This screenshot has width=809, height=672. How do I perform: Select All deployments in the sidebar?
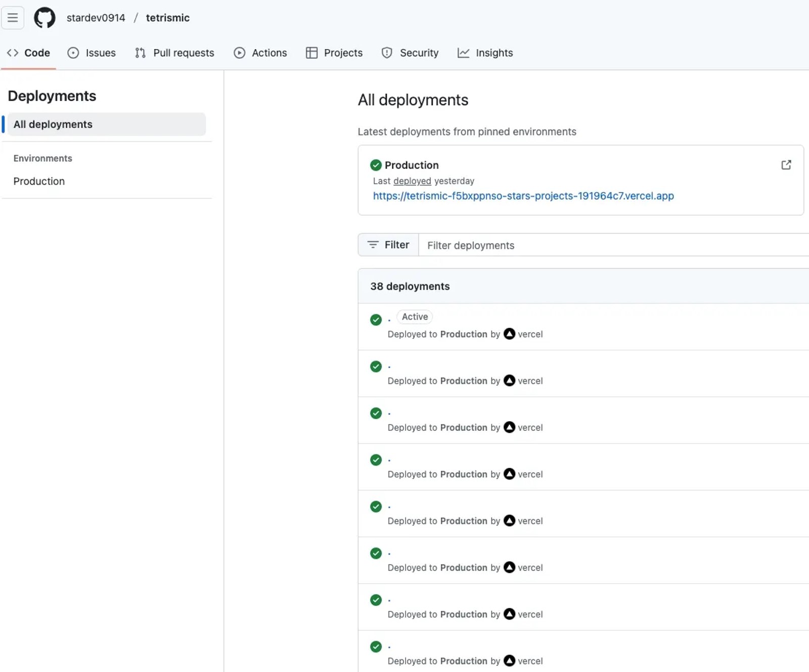point(53,124)
